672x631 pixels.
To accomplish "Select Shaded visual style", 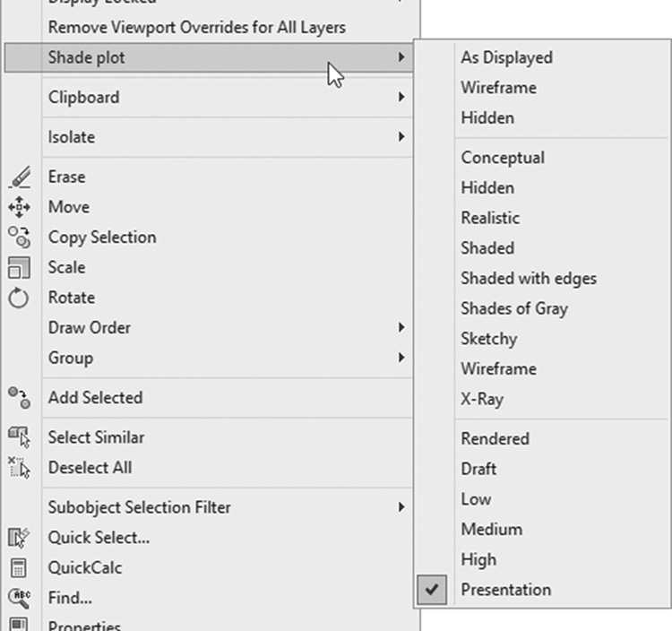I will [542, 248].
